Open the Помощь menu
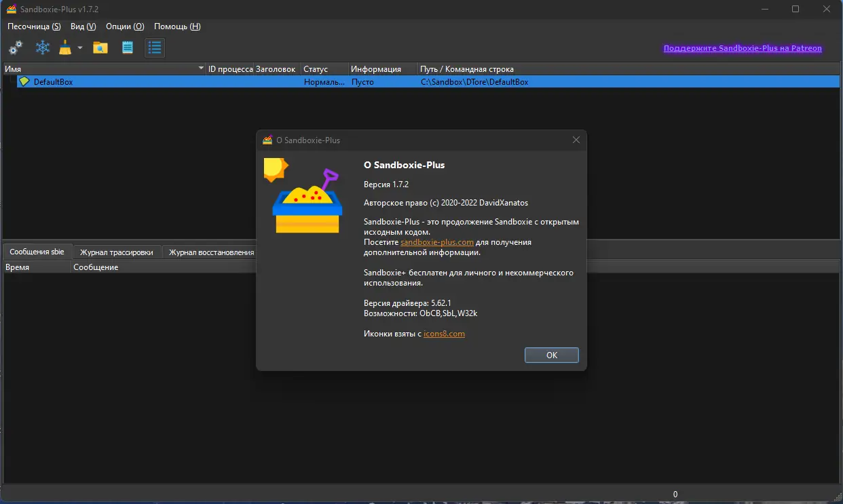 click(177, 26)
